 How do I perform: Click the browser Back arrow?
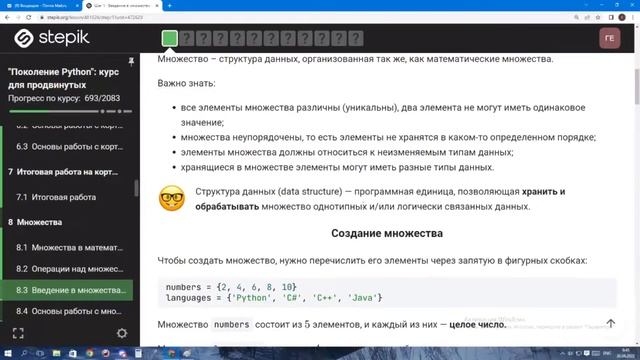pyautogui.click(x=7, y=18)
